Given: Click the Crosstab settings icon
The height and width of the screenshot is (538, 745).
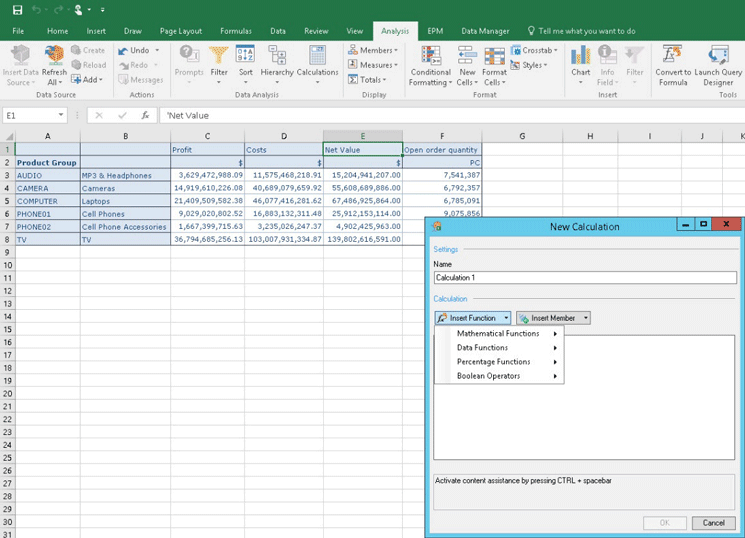Looking at the screenshot, I should click(516, 50).
